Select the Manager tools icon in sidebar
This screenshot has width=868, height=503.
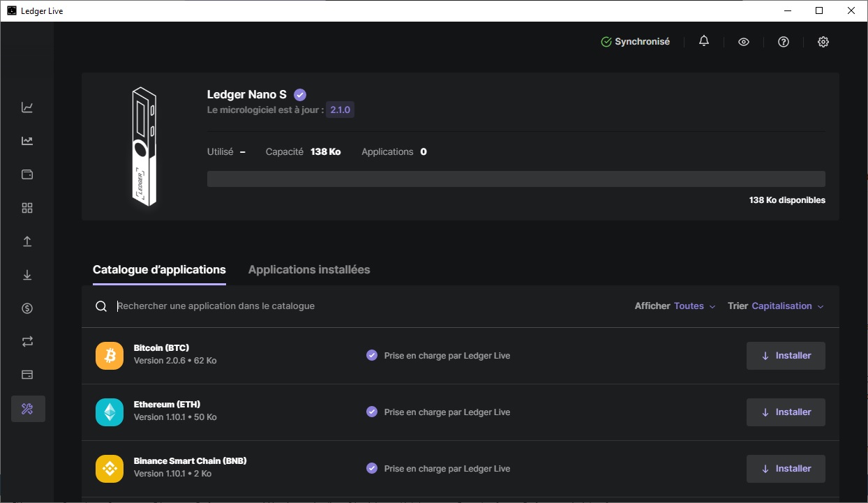click(28, 409)
